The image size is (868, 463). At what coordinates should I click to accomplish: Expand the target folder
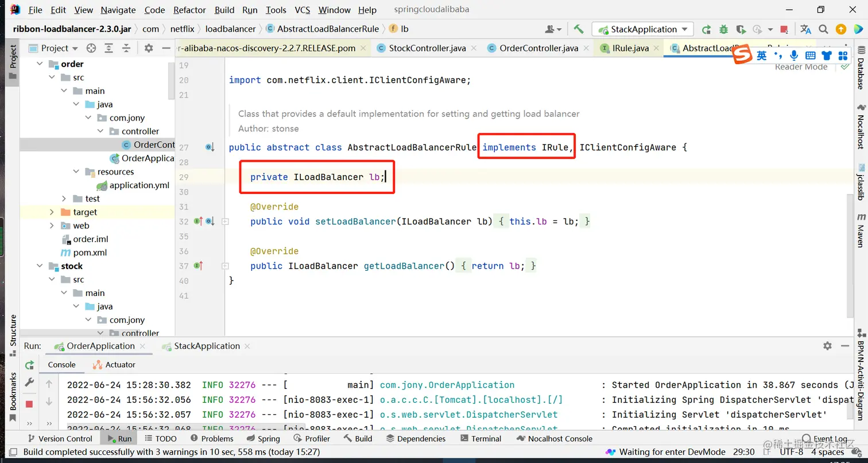52,212
